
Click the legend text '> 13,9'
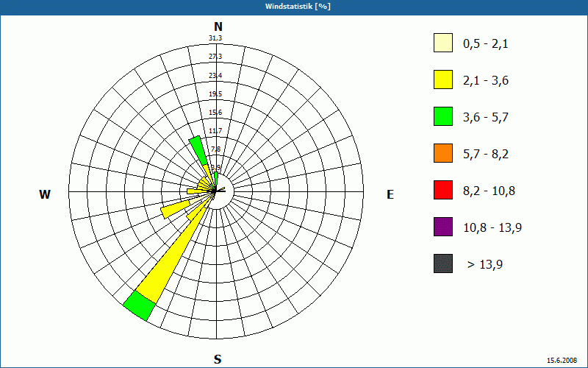coord(485,265)
